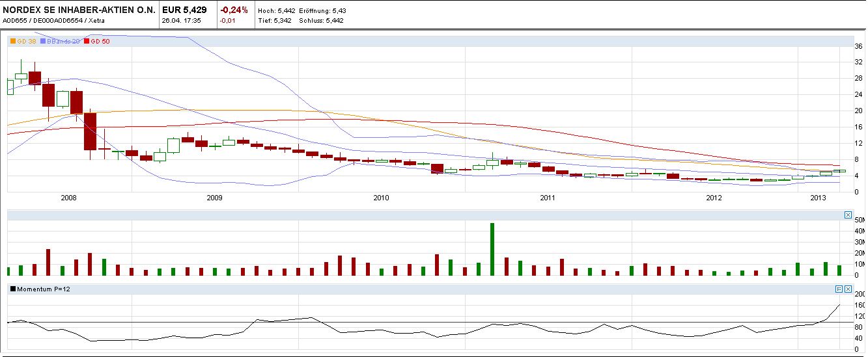The height and width of the screenshot is (357, 868).
Task: Select the NORDEX SE INHABER-AKTIEN O.N. title
Action: (x=79, y=10)
